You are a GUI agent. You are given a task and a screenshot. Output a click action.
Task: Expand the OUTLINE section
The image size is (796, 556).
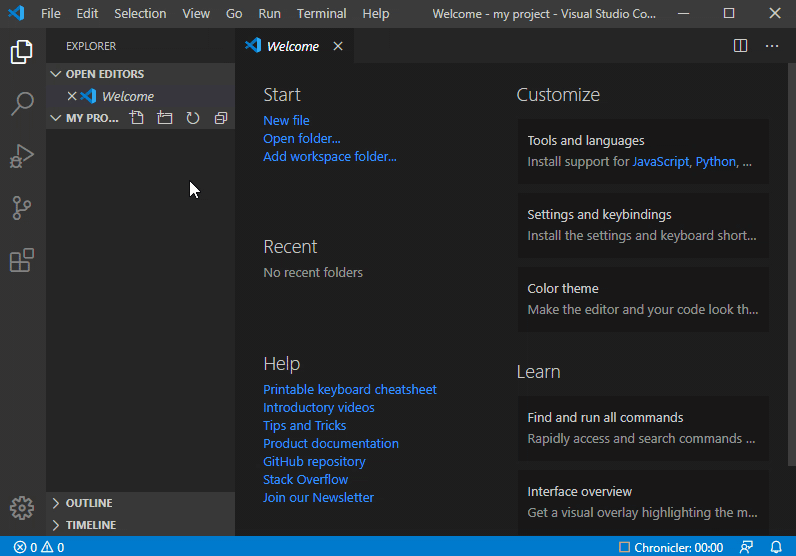140,503
